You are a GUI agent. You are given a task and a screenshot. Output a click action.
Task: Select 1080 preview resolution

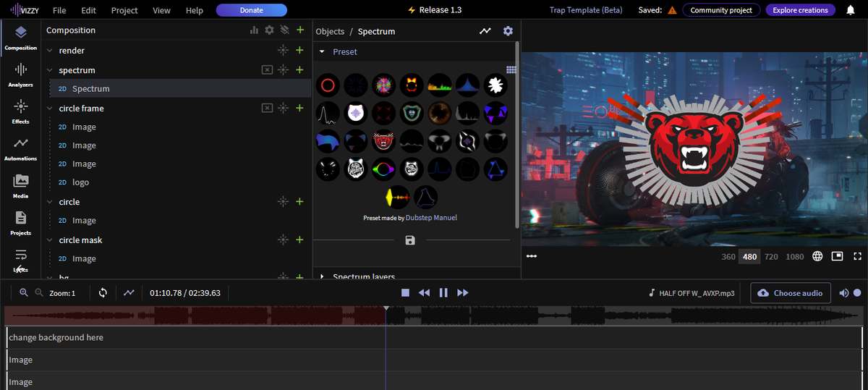point(795,257)
